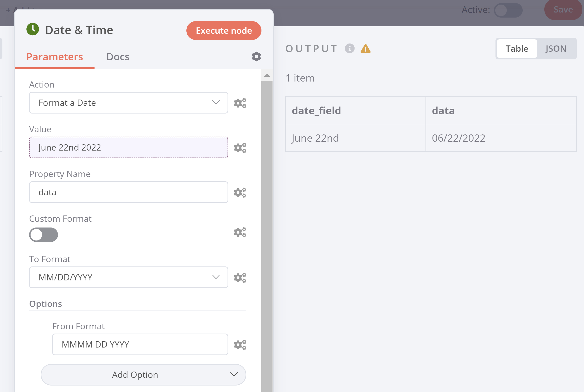Switch to the Docs tab
The height and width of the screenshot is (392, 584).
[x=118, y=57]
